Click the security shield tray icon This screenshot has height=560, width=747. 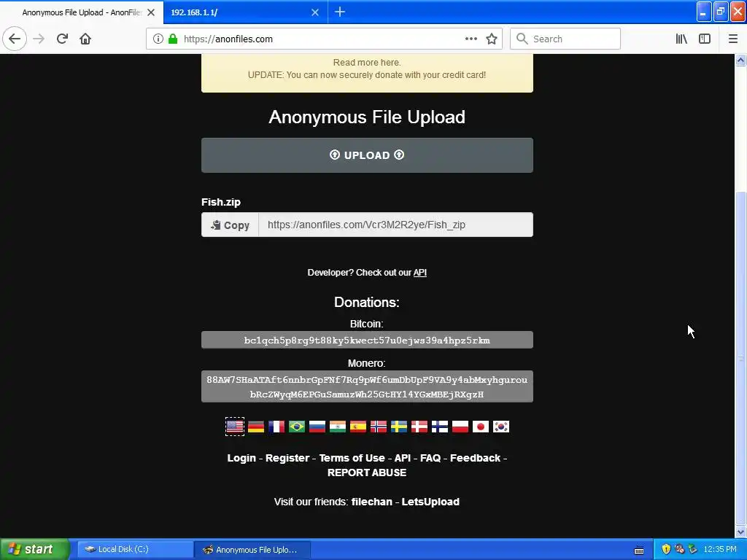[x=667, y=550]
